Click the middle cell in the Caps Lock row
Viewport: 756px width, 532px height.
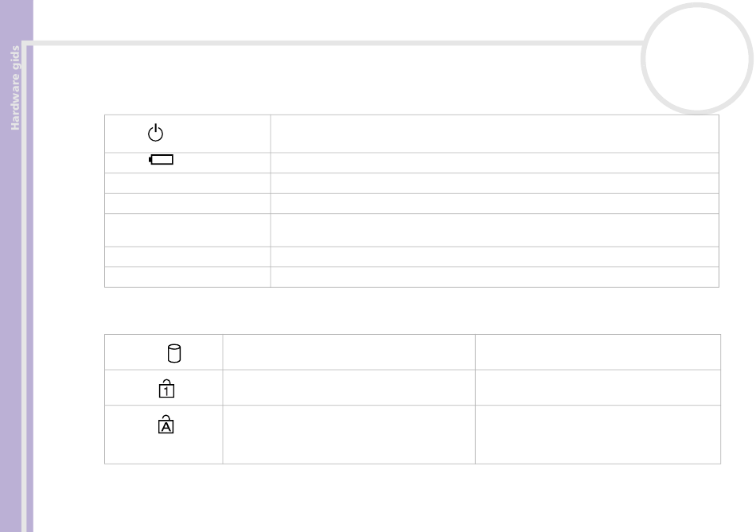(349, 435)
